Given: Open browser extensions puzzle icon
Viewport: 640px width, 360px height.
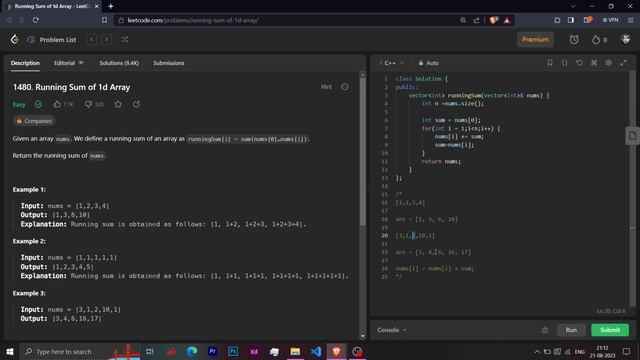Looking at the screenshot, I should point(557,20).
